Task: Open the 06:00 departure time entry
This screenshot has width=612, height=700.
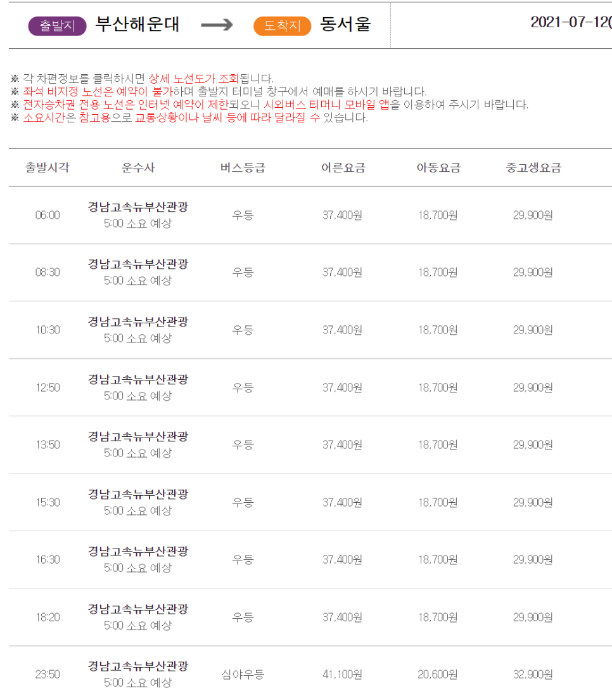Action: click(48, 215)
